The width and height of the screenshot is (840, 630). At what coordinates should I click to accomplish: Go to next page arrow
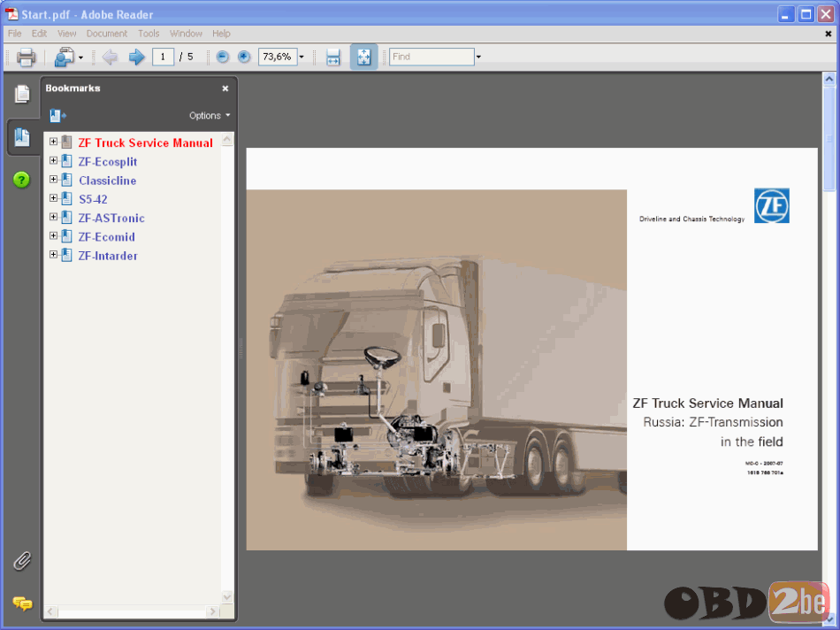tap(136, 57)
